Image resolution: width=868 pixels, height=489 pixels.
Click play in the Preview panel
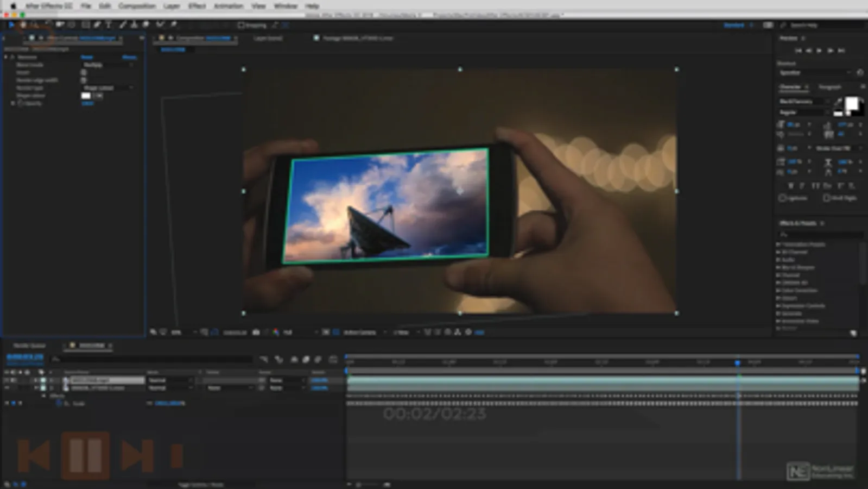819,51
